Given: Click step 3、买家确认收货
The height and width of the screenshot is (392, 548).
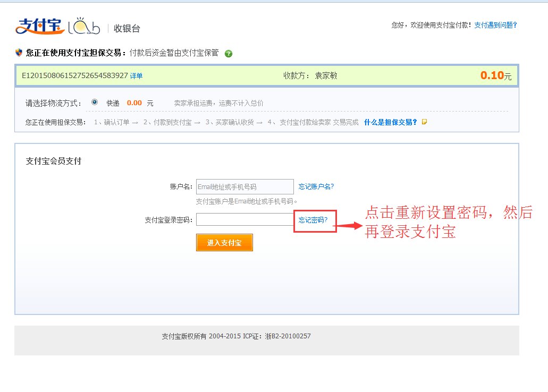Looking at the screenshot, I should point(230,122).
